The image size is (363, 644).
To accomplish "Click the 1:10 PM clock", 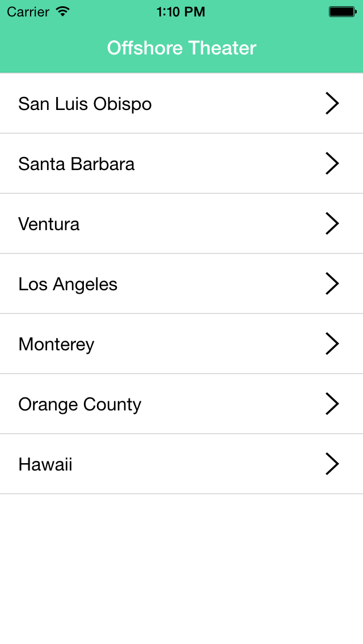I will (x=181, y=11).
